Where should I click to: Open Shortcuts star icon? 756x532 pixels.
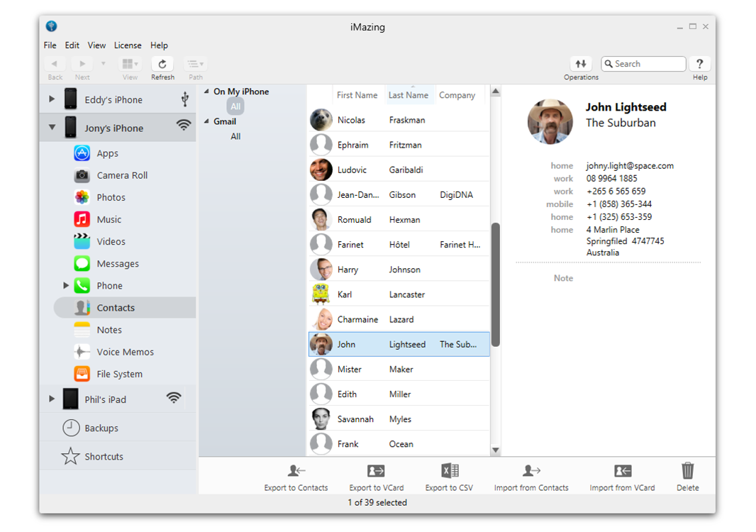coord(70,456)
